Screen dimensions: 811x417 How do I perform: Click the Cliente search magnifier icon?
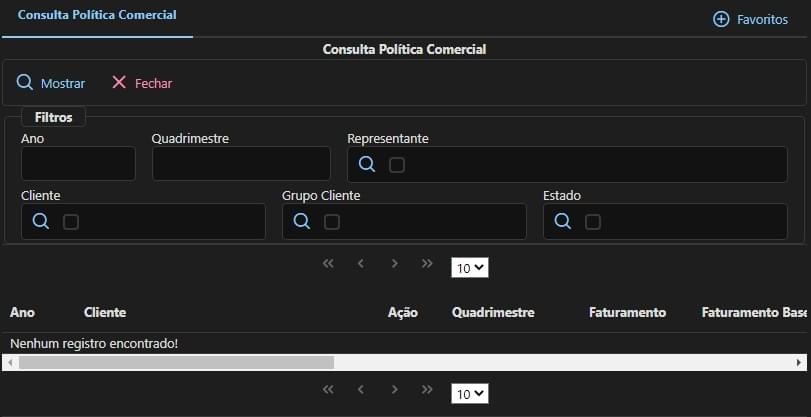tap(40, 222)
